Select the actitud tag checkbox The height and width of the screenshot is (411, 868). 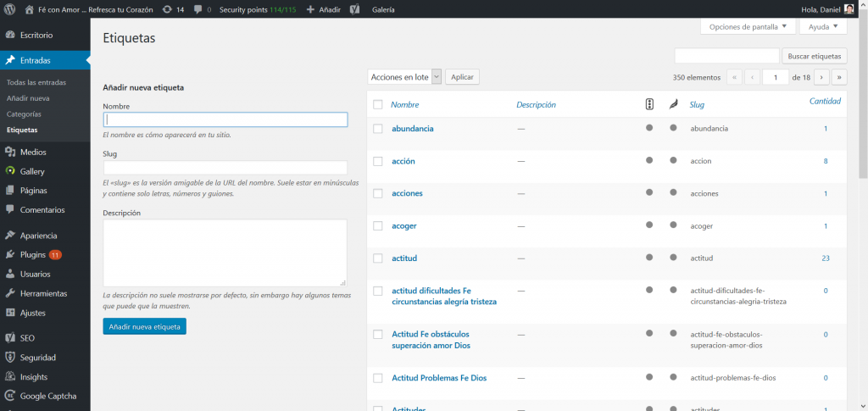click(378, 258)
